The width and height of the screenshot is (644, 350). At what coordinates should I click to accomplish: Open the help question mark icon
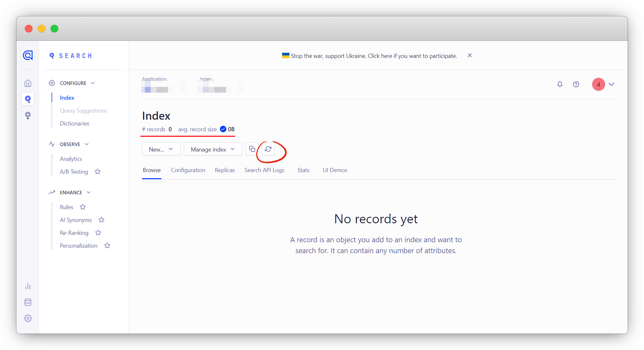576,84
